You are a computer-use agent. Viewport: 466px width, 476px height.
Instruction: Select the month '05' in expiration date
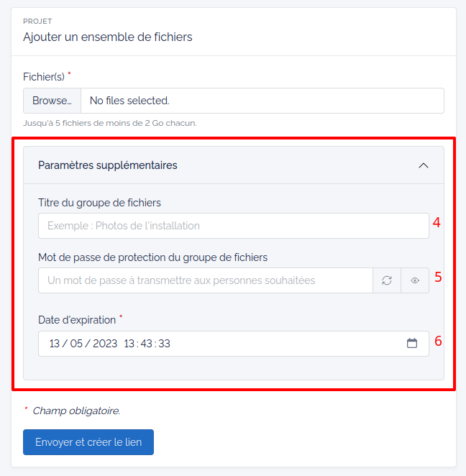[x=76, y=344]
